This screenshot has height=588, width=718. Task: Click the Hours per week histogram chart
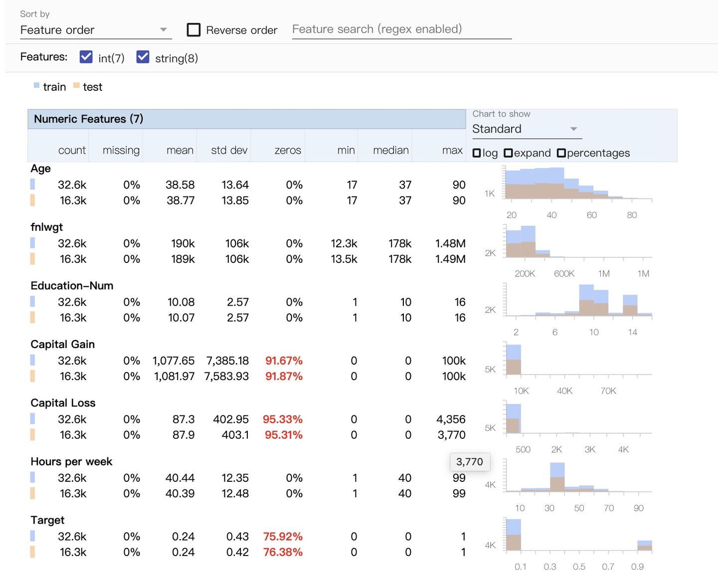tap(577, 476)
